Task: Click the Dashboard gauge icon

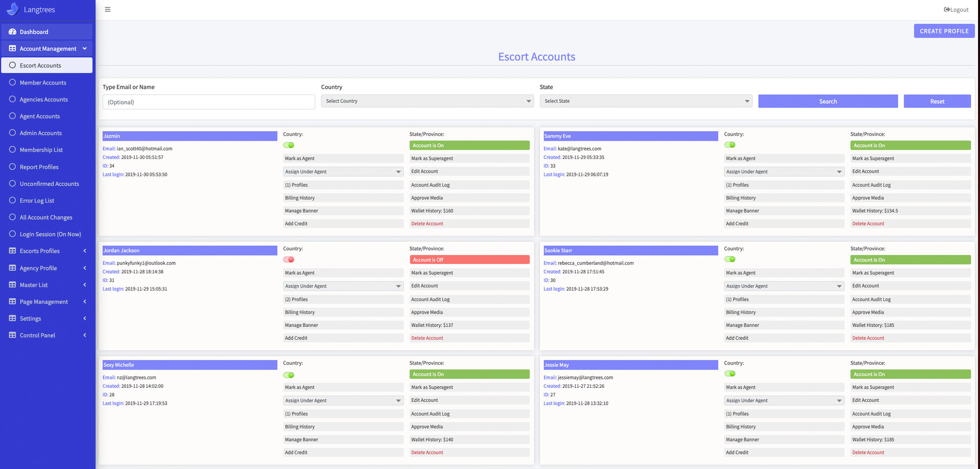Action: tap(12, 32)
